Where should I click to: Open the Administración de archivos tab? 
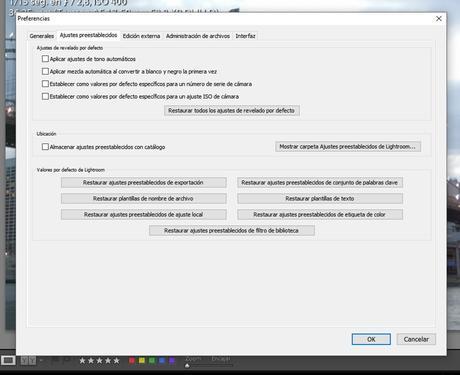pyautogui.click(x=198, y=36)
